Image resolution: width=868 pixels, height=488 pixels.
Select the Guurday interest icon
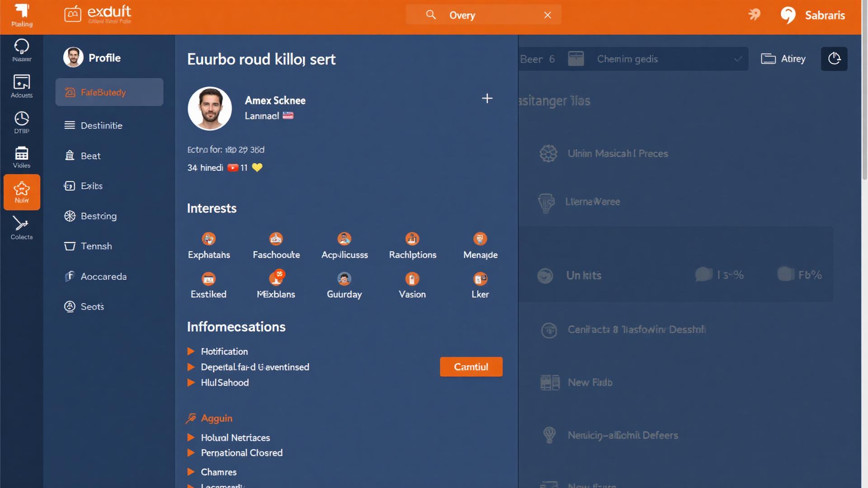click(344, 279)
